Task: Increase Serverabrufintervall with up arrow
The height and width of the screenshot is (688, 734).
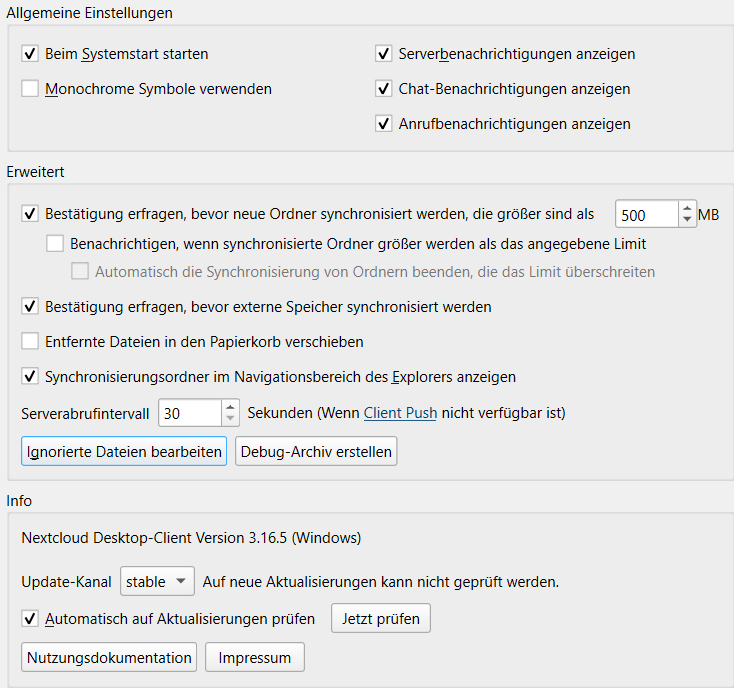Action: [230, 407]
